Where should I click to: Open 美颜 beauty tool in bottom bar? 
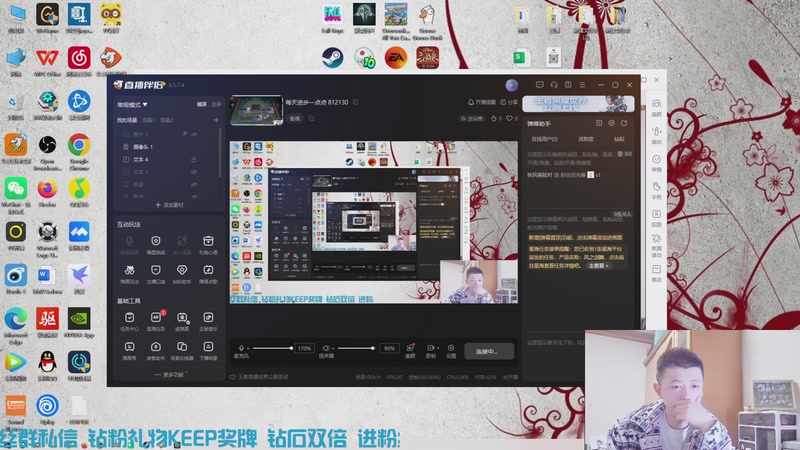click(x=410, y=351)
